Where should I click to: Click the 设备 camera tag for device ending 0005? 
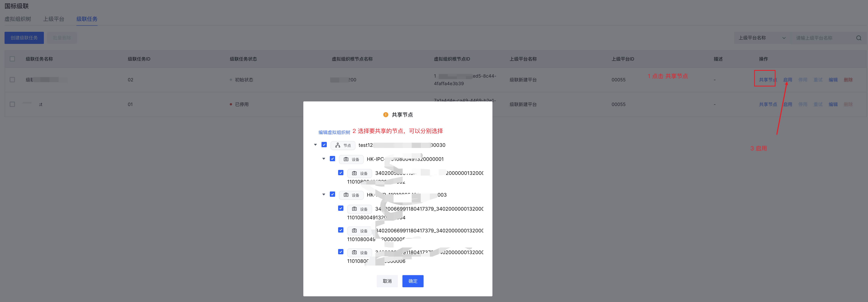coord(359,231)
